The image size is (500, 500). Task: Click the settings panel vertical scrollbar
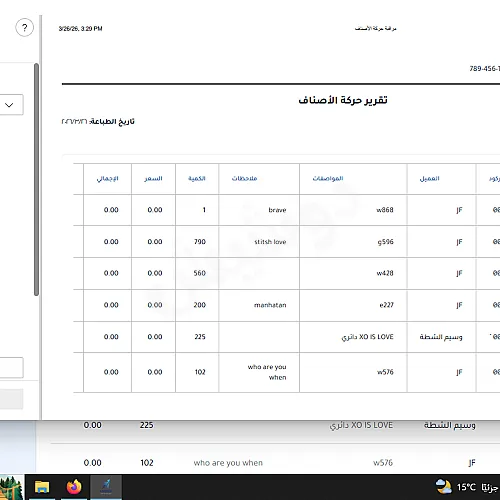(x=36, y=179)
